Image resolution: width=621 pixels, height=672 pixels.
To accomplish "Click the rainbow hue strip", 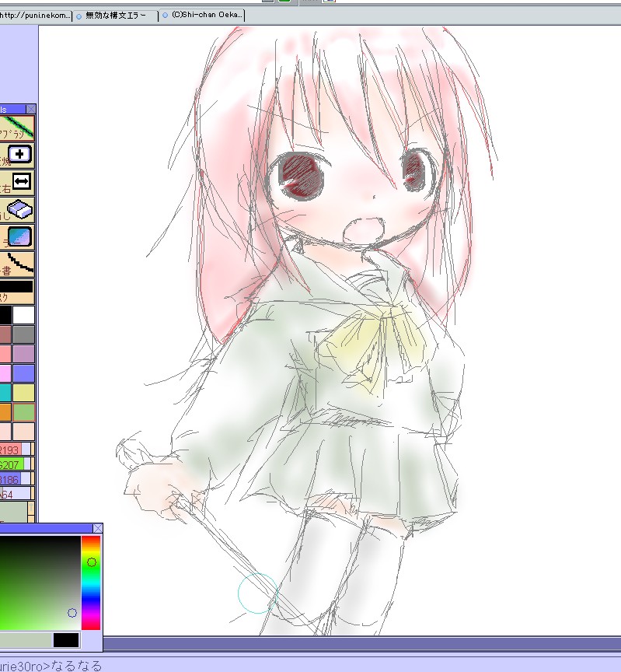I will coord(91,582).
